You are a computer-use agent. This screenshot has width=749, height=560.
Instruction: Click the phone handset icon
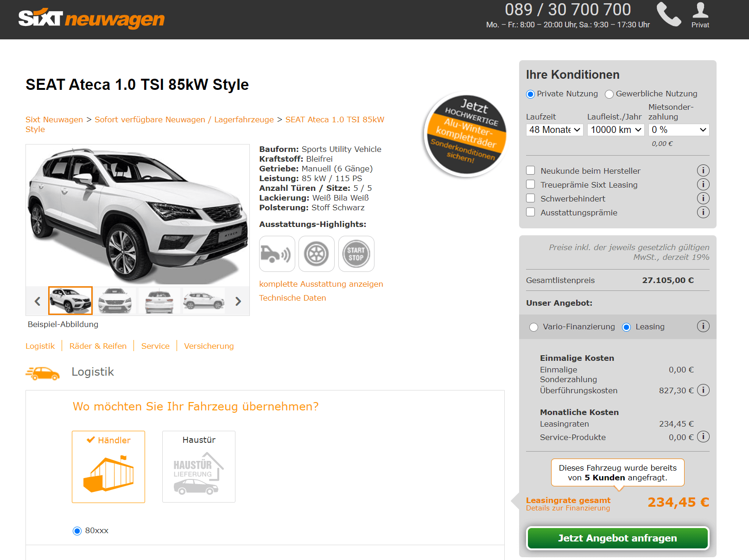[x=669, y=14]
